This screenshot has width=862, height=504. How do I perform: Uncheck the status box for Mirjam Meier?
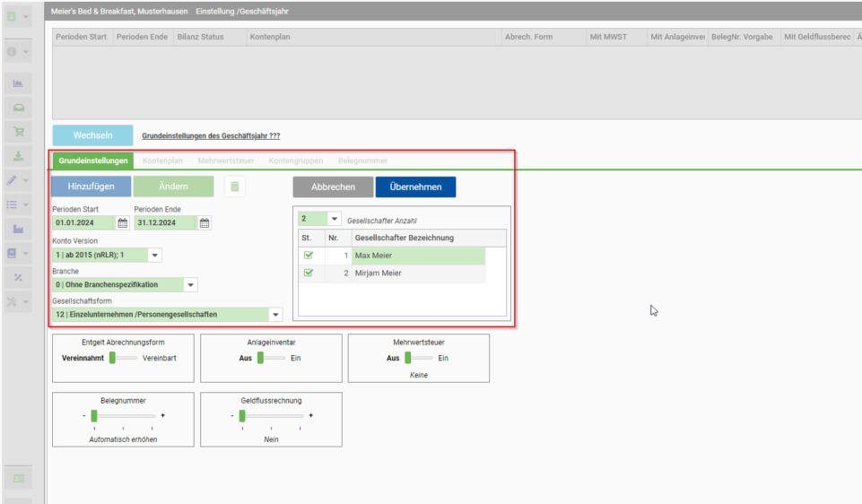pos(309,273)
